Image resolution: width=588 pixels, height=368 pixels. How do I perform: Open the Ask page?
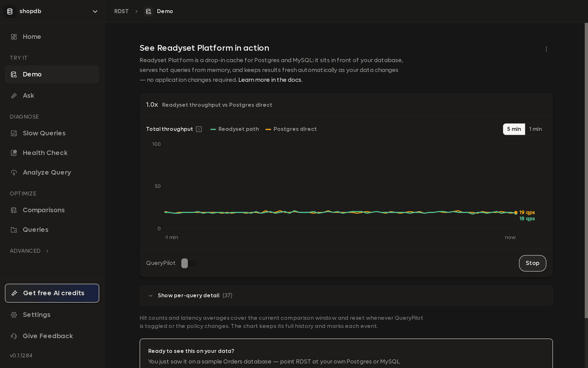pos(52,96)
